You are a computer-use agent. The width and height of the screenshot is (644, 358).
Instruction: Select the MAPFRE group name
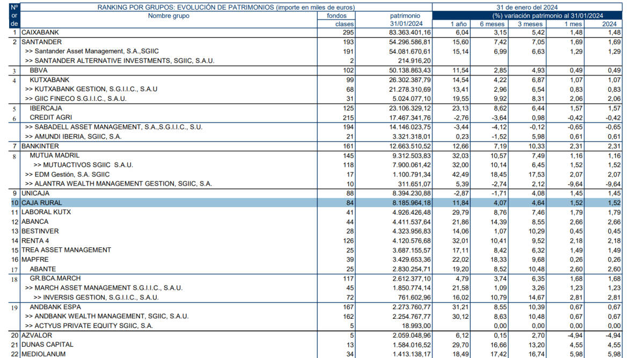tap(34, 259)
